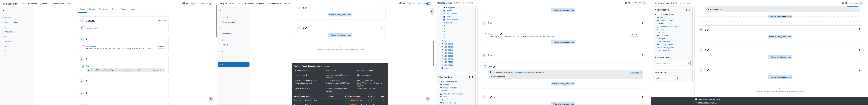Image resolution: width=868 pixels, height=105 pixels.
Task: Close course index in window with Course tab
Action: pos(3,11)
